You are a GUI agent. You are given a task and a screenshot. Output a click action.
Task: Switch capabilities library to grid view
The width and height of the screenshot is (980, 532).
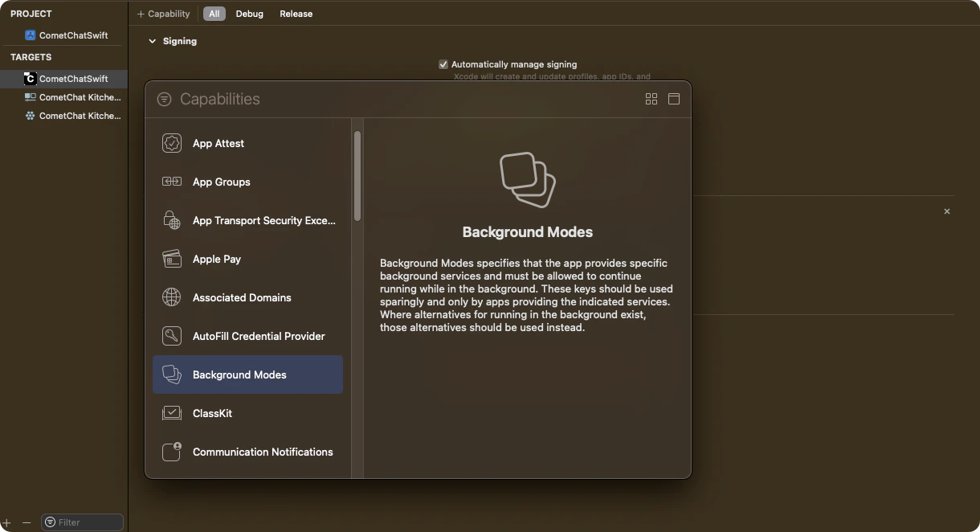pyautogui.click(x=651, y=99)
